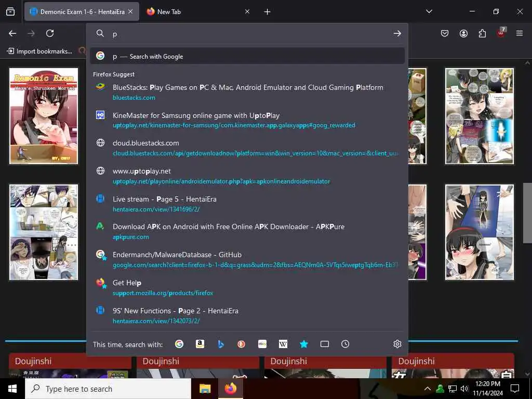This screenshot has width=532, height=399.
Task: Open the Save to Pocket icon
Action: point(445,33)
